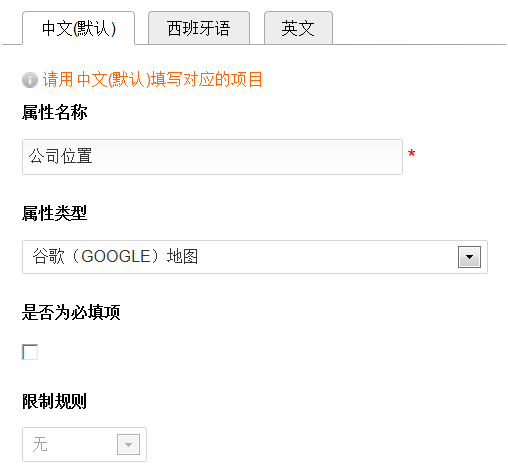The height and width of the screenshot is (470, 508).
Task: Click the 公司位置 text inside the input
Action: (60, 156)
